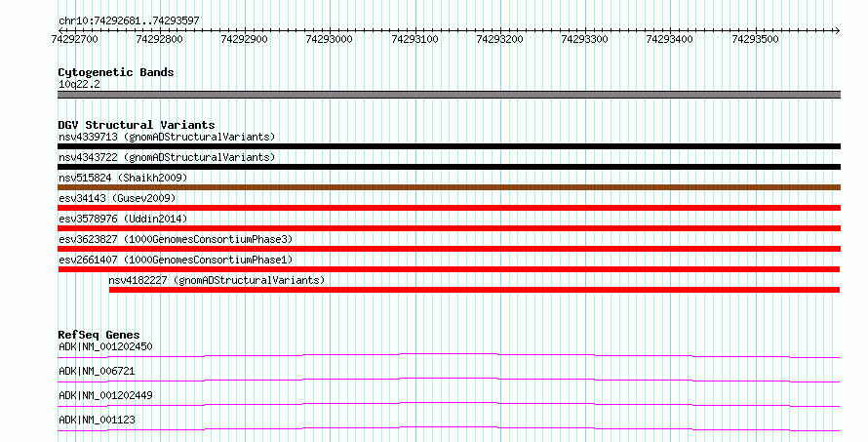Click ruler position 74293100
The width and height of the screenshot is (868, 442).
[414, 39]
